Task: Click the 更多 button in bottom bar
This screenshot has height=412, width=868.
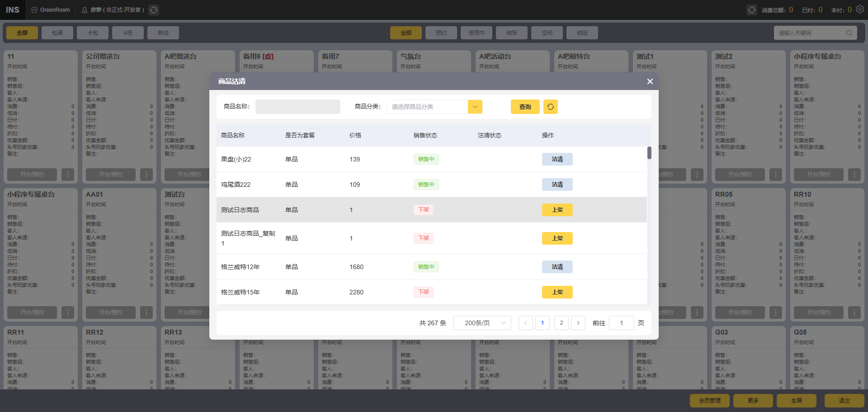Action: 753,401
